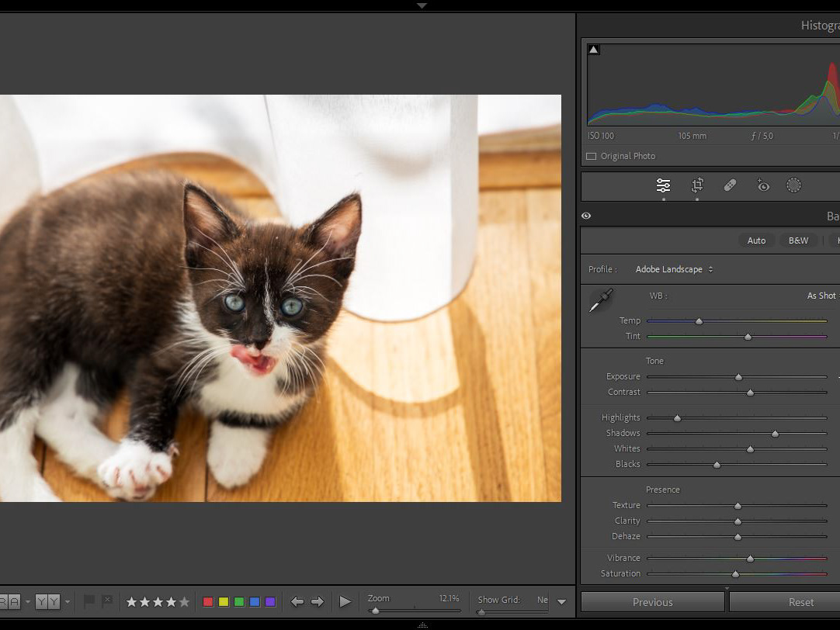This screenshot has height=630, width=840.
Task: Click the Previous button
Action: pos(652,602)
